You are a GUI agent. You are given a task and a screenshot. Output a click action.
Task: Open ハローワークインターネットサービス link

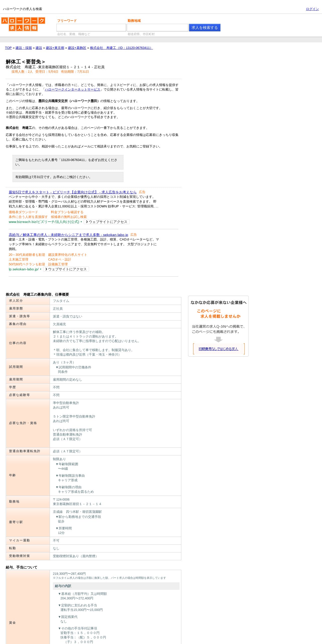(72, 90)
